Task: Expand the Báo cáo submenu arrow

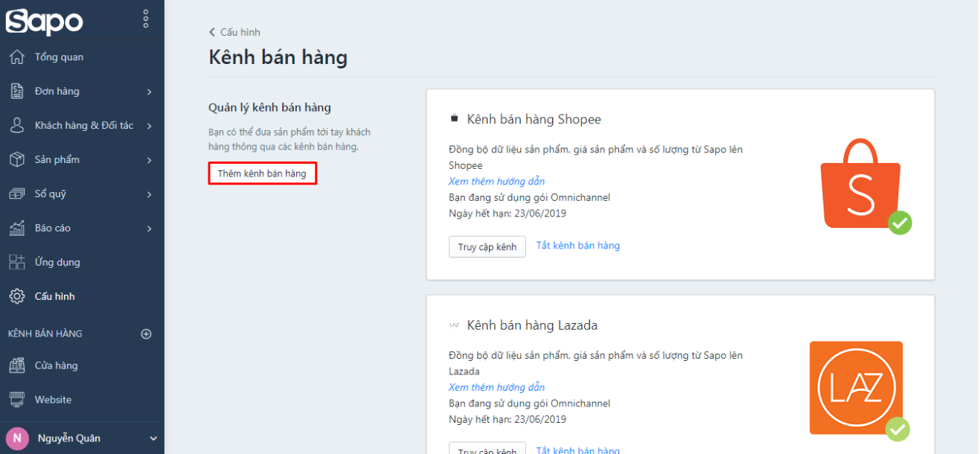Action: pos(150,228)
